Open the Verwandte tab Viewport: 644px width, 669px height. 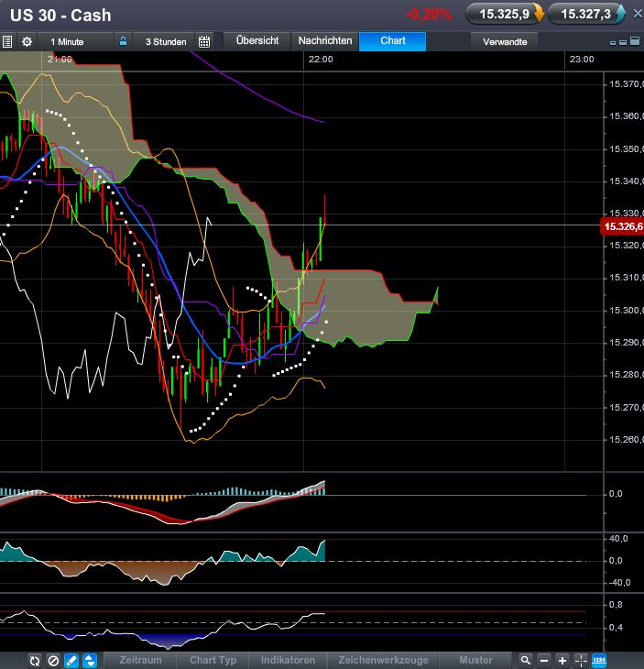tap(505, 42)
